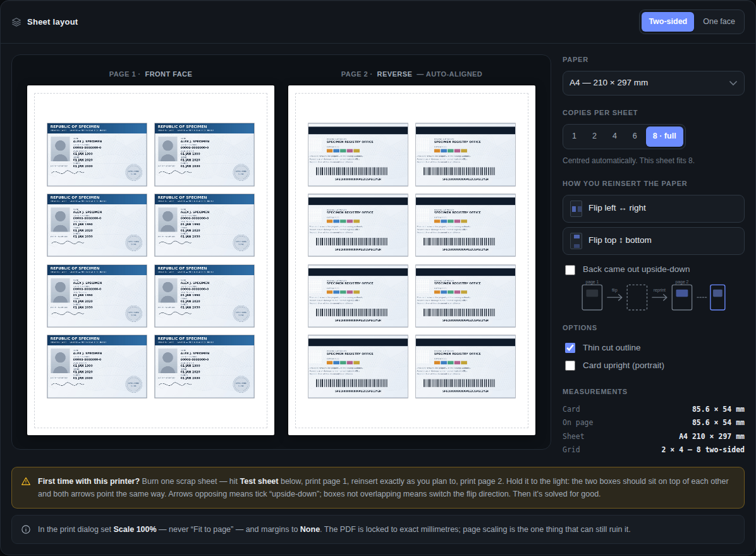Click the AUTO-ALIGNED label
This screenshot has height=556, width=756.
tap(454, 75)
